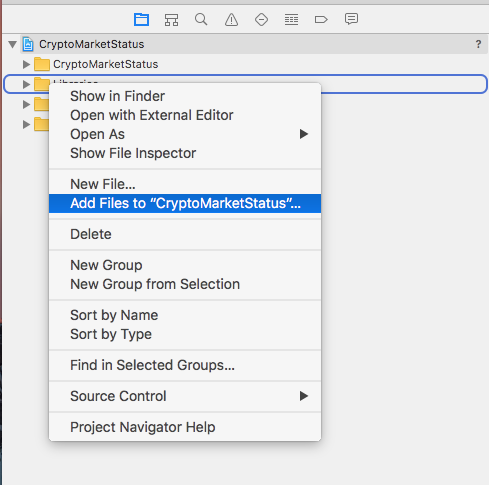Open the Debug navigator lines icon
The height and width of the screenshot is (485, 489).
(291, 20)
